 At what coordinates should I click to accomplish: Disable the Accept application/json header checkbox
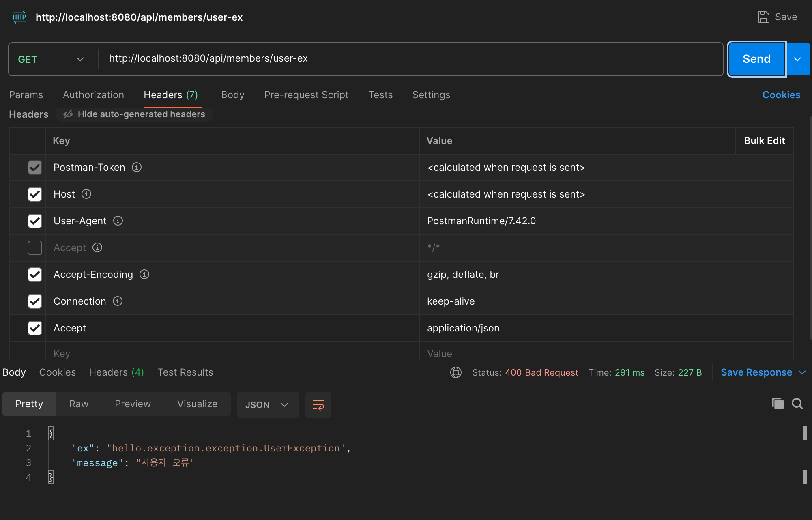[35, 328]
